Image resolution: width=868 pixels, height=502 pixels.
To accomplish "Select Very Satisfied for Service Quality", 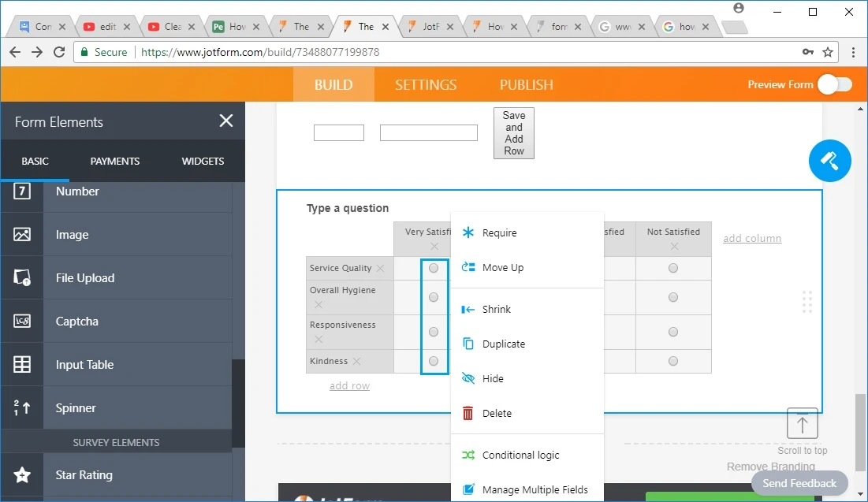I will (433, 268).
